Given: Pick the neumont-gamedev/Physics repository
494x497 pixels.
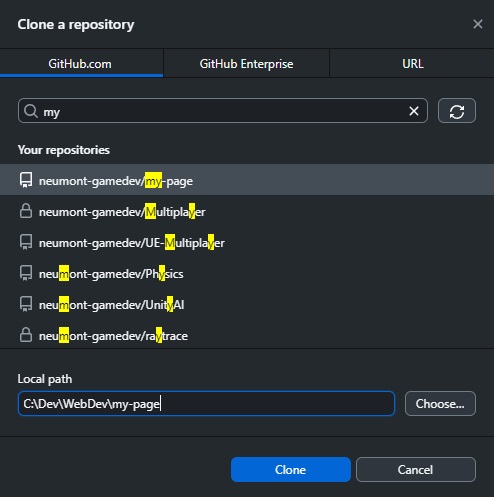Looking at the screenshot, I should pyautogui.click(x=247, y=273).
